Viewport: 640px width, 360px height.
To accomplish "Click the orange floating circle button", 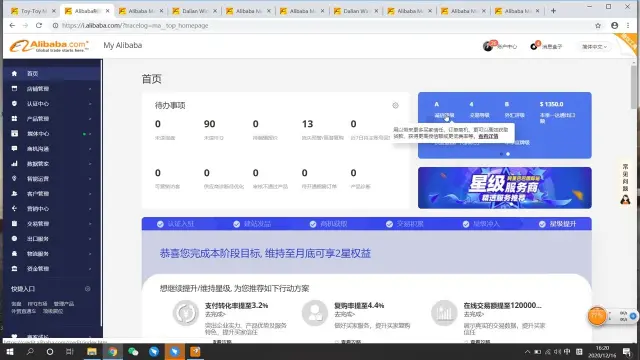I will pos(597,316).
